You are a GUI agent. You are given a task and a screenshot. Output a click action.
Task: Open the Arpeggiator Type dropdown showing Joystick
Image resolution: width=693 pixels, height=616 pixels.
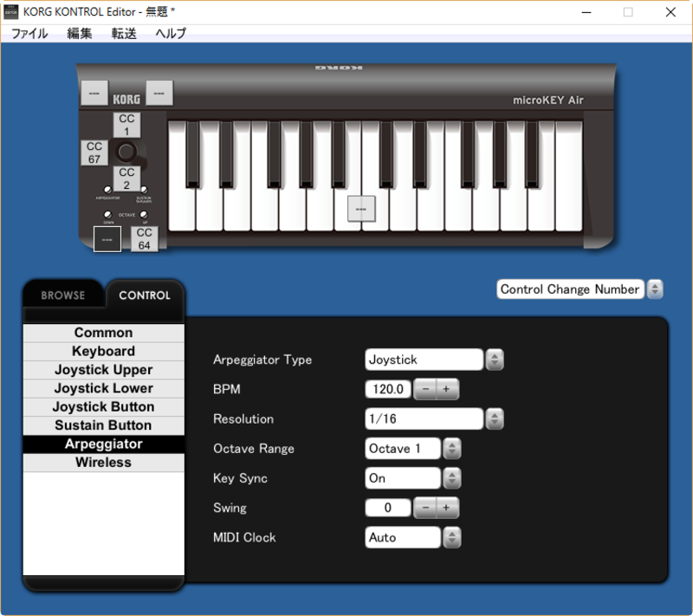[x=434, y=360]
